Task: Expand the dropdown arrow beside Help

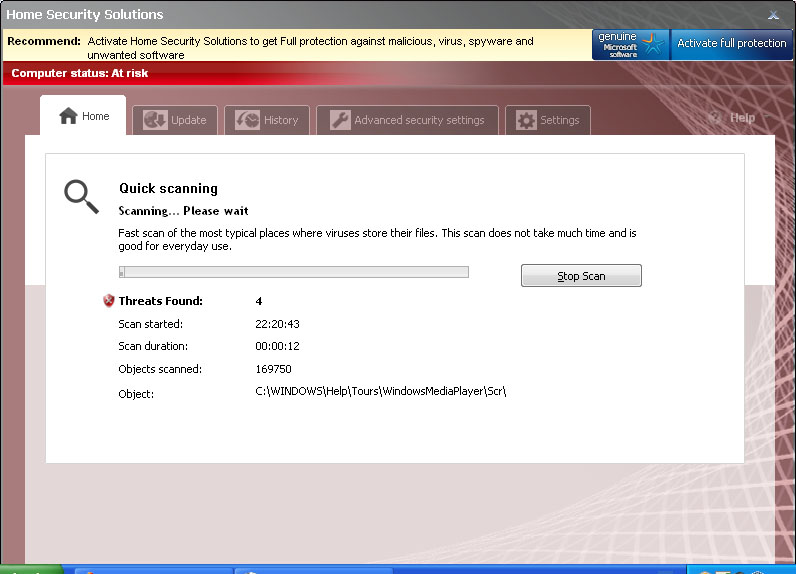Action: click(767, 118)
